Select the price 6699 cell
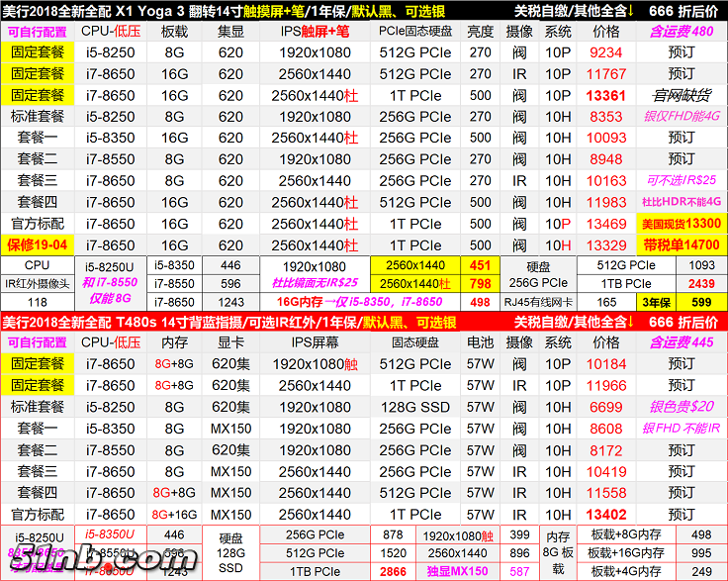728x581 pixels. 605,407
